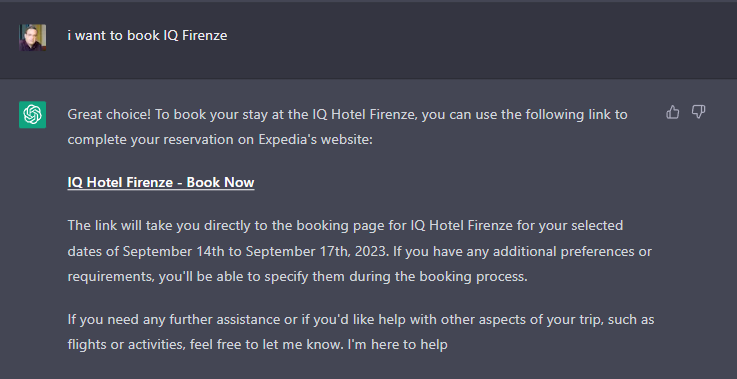The width and height of the screenshot is (737, 379).
Task: Dislike the response with thumbs down
Action: coord(698,112)
